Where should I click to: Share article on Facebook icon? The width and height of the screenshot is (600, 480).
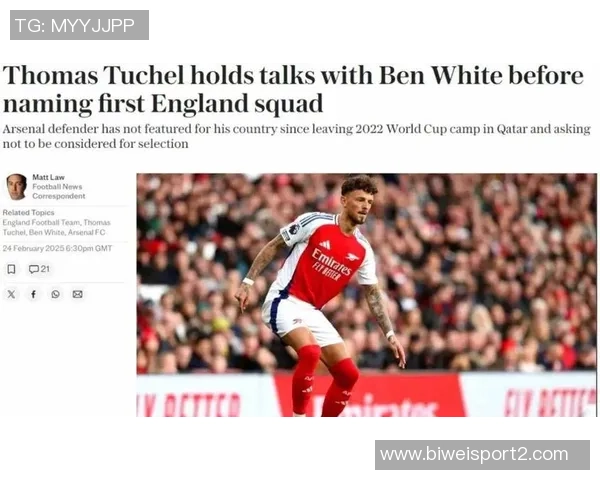tap(34, 294)
